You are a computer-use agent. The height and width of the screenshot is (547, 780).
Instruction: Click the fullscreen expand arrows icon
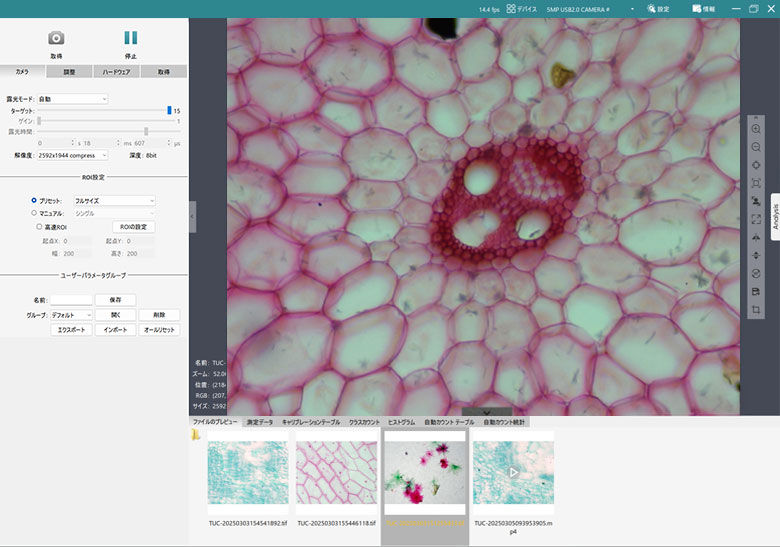tap(756, 219)
